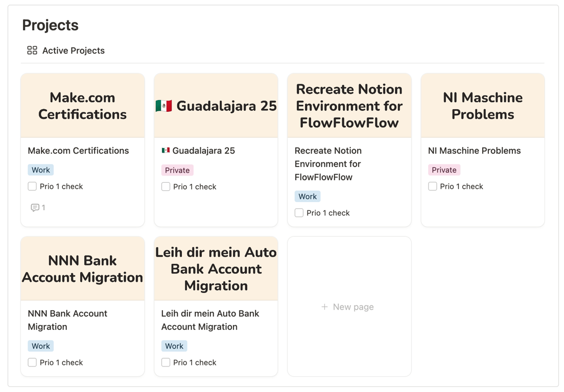Click the plus icon for New page
The width and height of the screenshot is (564, 392).
(x=324, y=307)
